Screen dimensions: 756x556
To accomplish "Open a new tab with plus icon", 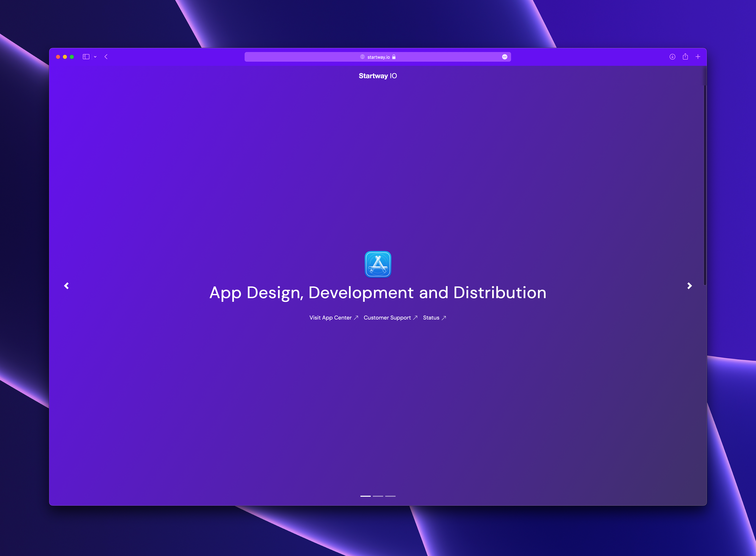I will click(698, 57).
